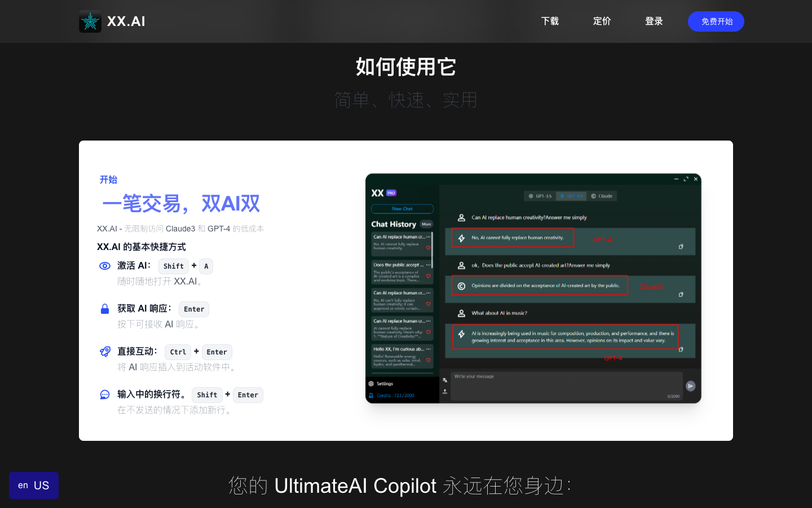Click the lock icon beside 获取 AI 响应
The width and height of the screenshot is (812, 508).
[x=105, y=309]
